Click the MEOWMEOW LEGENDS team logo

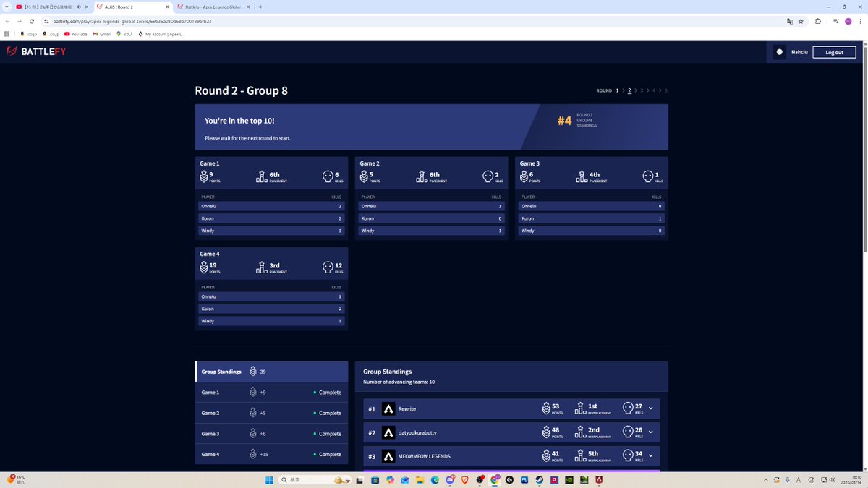[388, 456]
